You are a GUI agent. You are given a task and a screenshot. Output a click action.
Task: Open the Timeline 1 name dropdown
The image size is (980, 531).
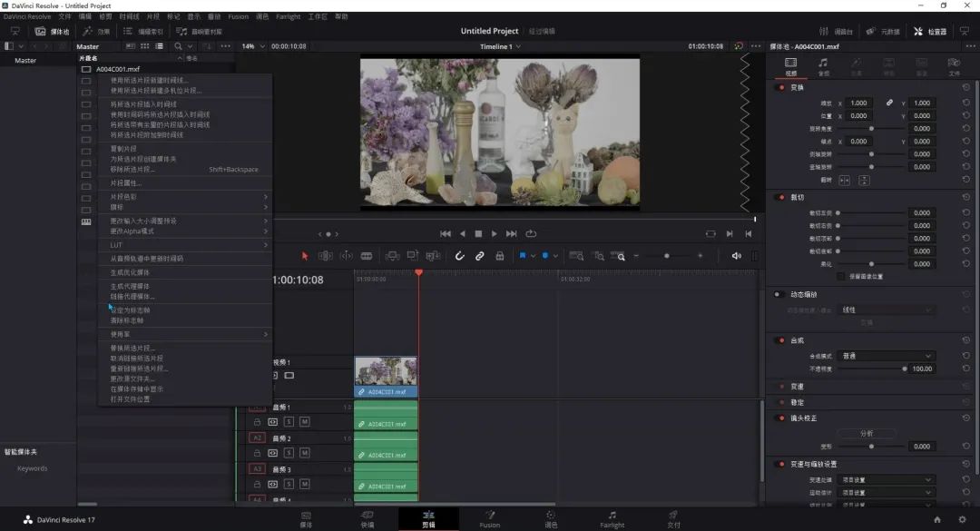[501, 46]
